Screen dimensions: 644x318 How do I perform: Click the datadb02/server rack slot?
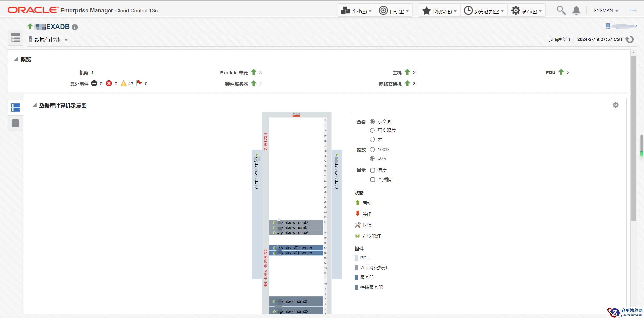[x=296, y=248]
